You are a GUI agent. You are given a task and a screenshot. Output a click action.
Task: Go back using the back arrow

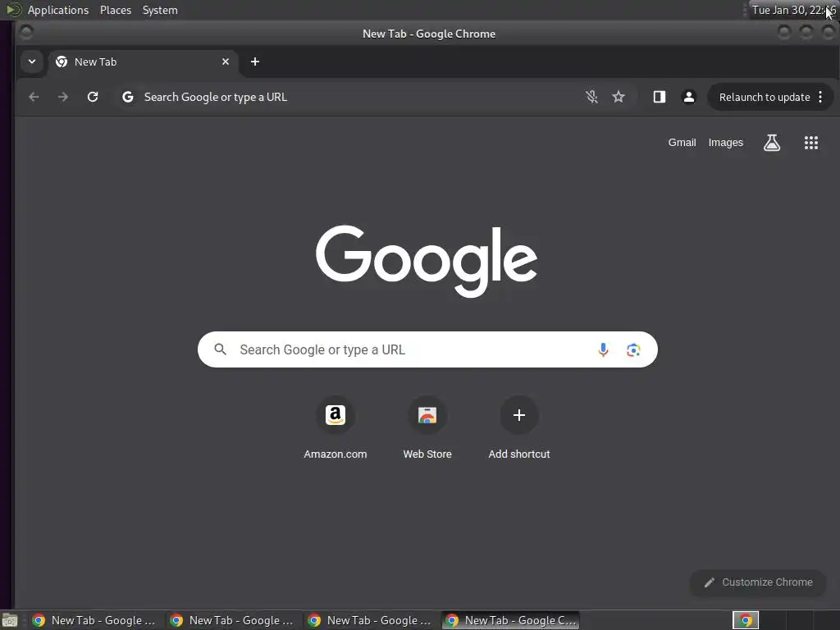[x=34, y=97]
